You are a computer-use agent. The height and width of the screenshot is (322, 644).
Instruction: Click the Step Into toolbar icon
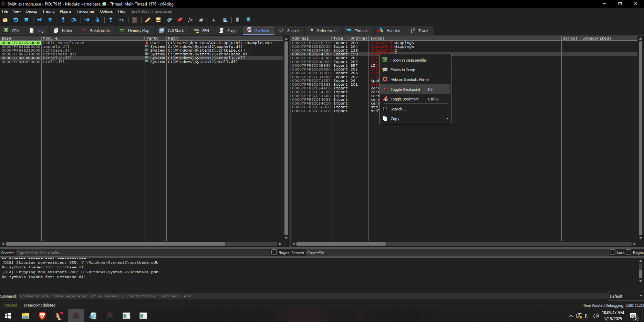coord(63,20)
